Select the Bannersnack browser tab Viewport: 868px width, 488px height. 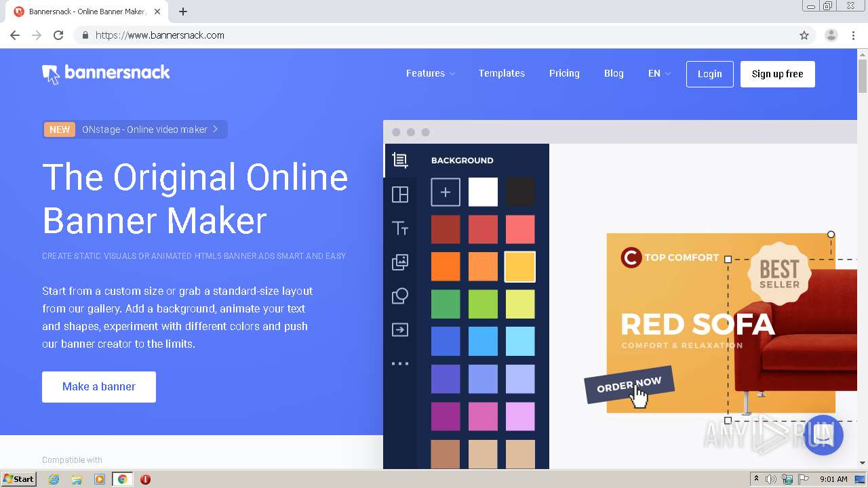[87, 12]
